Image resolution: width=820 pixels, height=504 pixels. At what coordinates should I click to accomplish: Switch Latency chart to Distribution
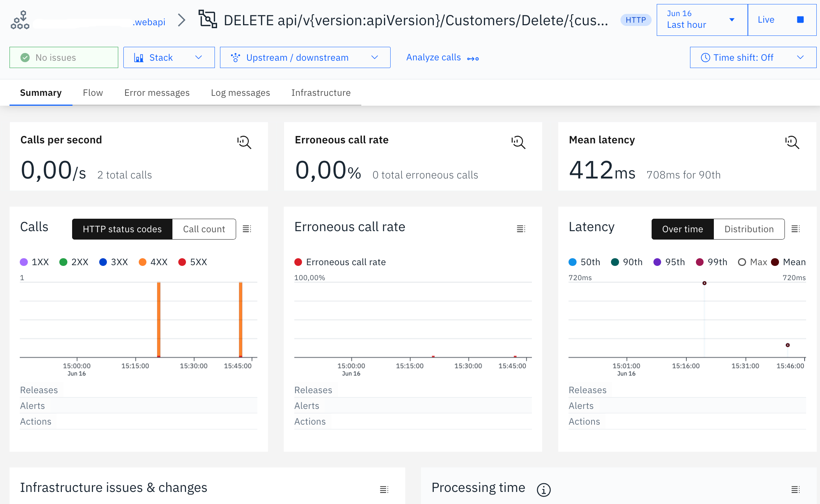749,229
